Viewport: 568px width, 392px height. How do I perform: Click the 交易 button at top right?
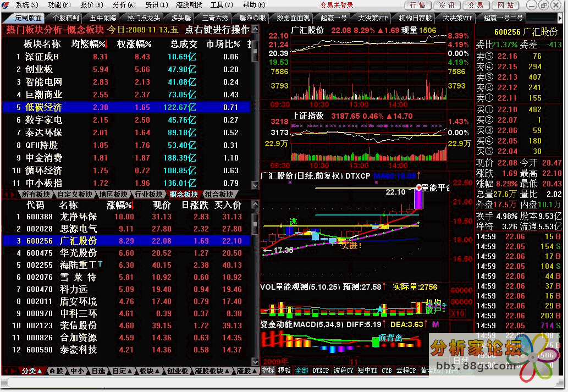coord(476,5)
